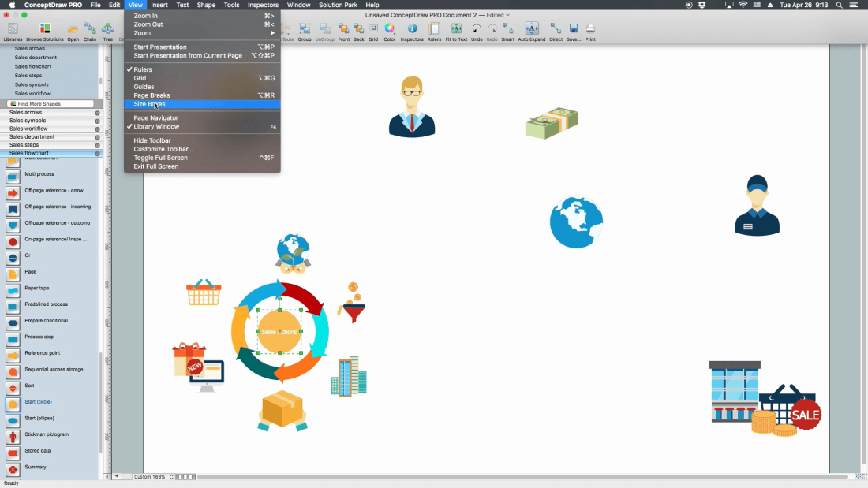Open the Apple menu
Viewport: 868px width, 488px height.
click(x=12, y=5)
